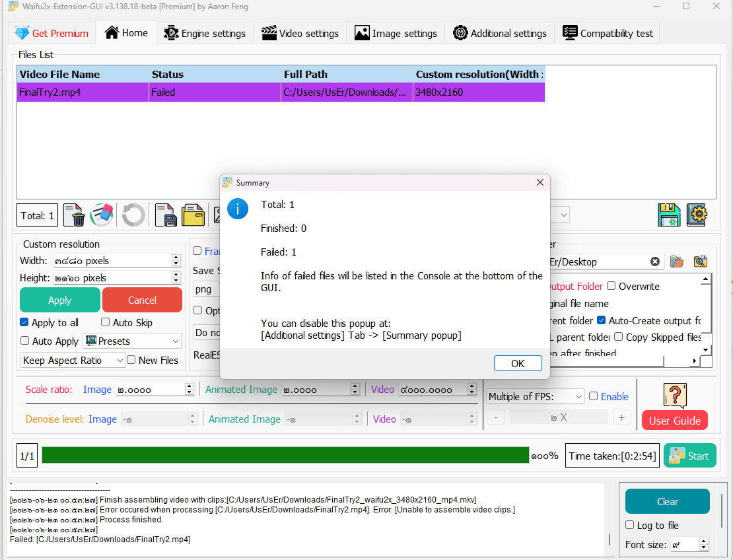Open the Image settings tab

(x=396, y=33)
